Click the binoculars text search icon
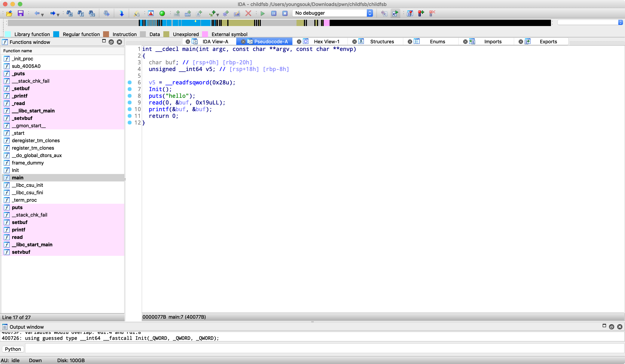 (81, 13)
